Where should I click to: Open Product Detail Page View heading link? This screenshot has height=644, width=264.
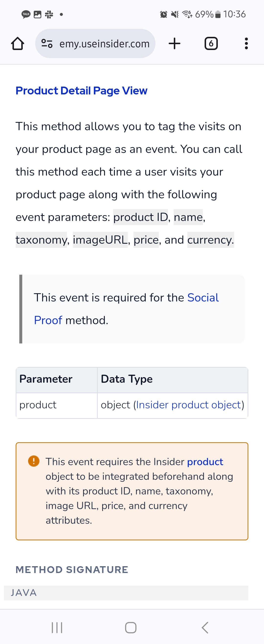pos(81,91)
